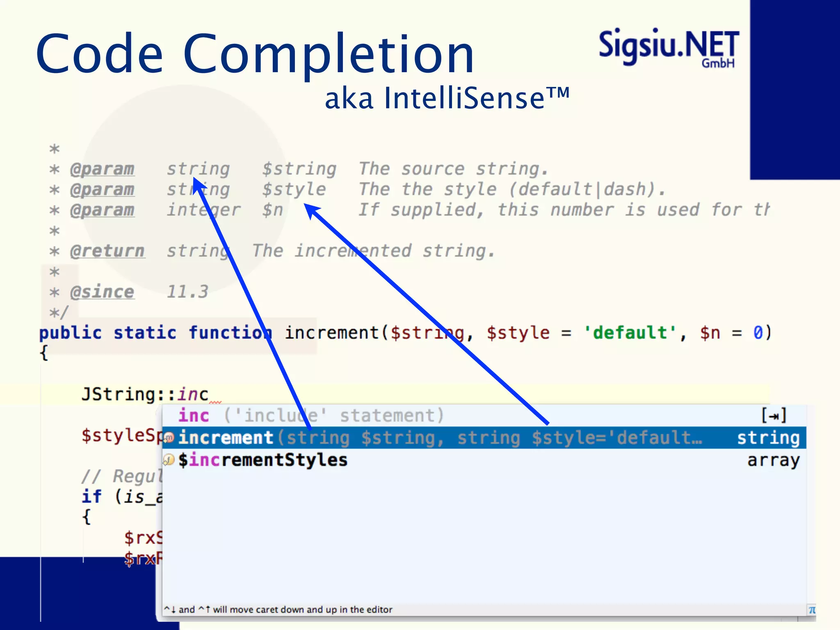Click the 'function' keyword in declaration
This screenshot has width=840, height=630.
click(x=230, y=333)
